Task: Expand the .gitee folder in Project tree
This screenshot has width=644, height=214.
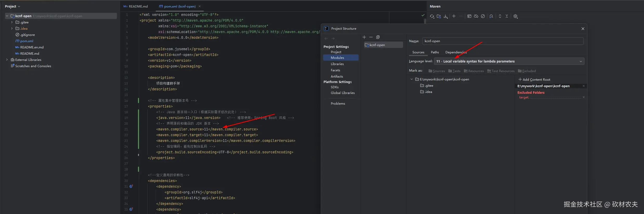Action: pos(12,22)
